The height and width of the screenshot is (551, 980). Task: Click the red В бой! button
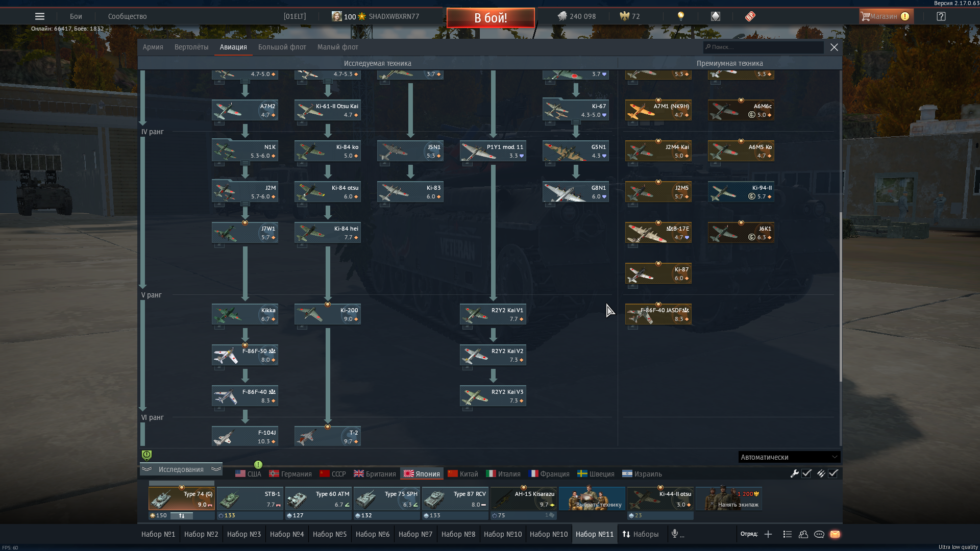tap(491, 18)
